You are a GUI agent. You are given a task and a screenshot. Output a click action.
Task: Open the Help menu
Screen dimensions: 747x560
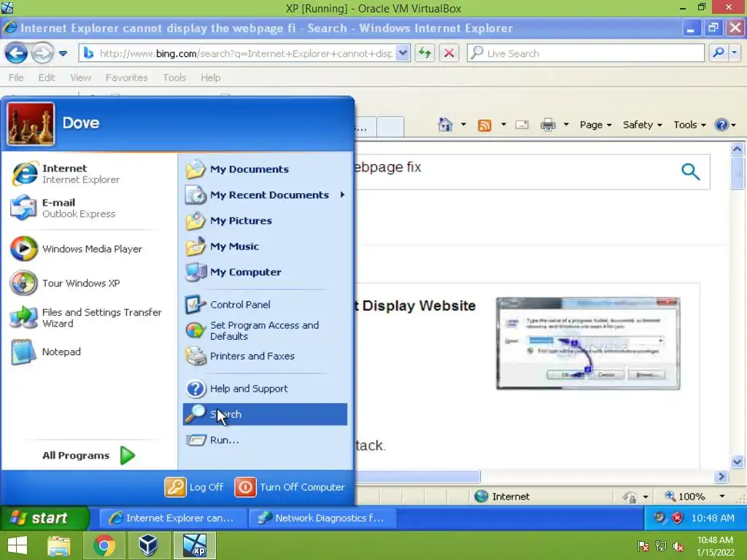(211, 77)
